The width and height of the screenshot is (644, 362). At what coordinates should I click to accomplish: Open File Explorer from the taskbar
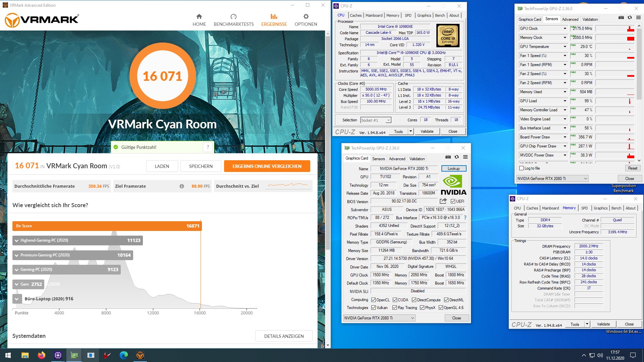[x=25, y=355]
